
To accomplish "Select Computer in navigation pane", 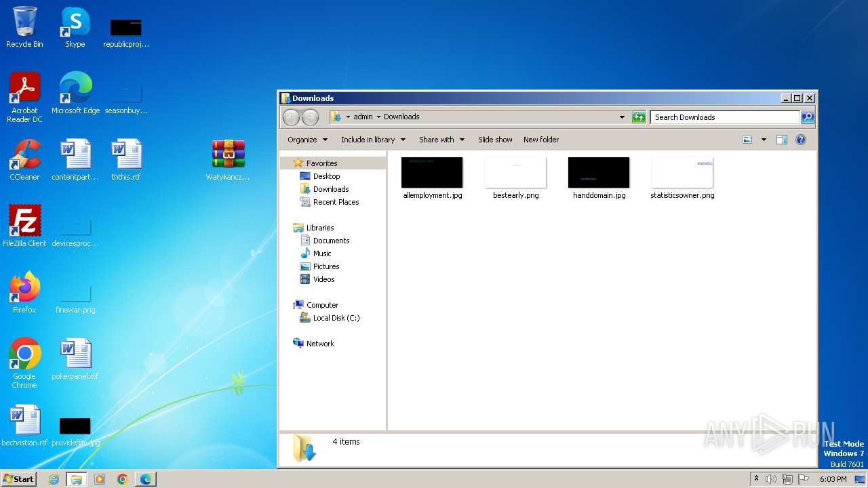I will pyautogui.click(x=322, y=305).
